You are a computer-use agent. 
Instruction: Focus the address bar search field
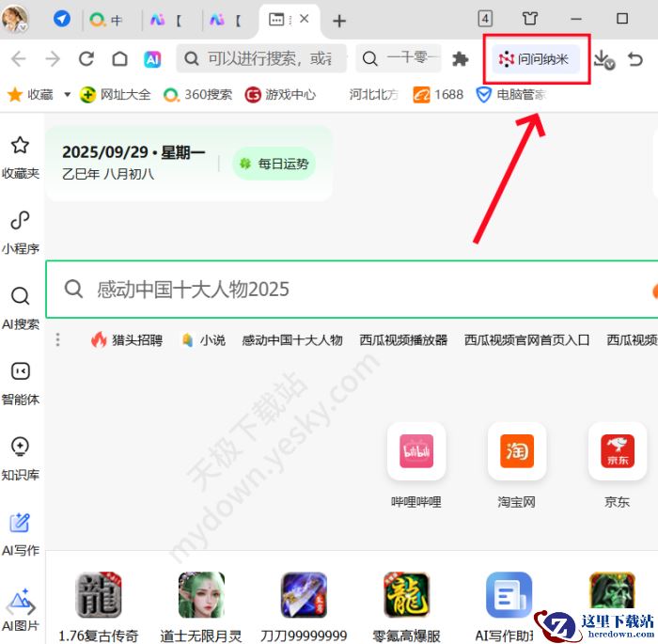click(261, 58)
